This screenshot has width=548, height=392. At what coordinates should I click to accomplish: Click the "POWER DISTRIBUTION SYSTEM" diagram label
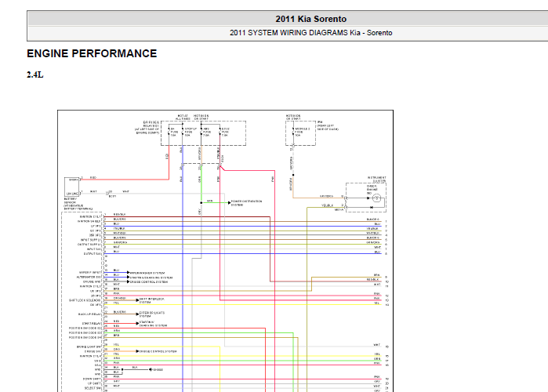click(246, 203)
